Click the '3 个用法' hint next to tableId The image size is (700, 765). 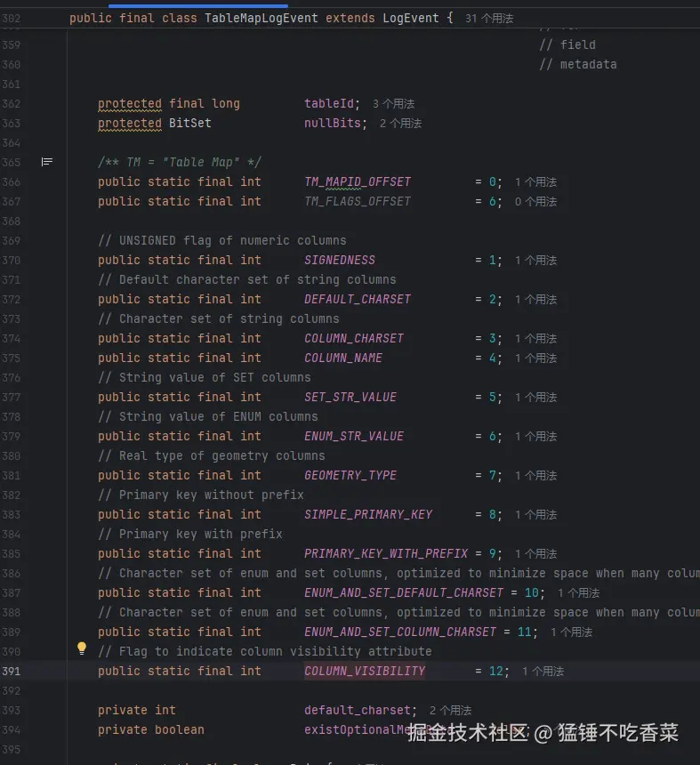[393, 104]
